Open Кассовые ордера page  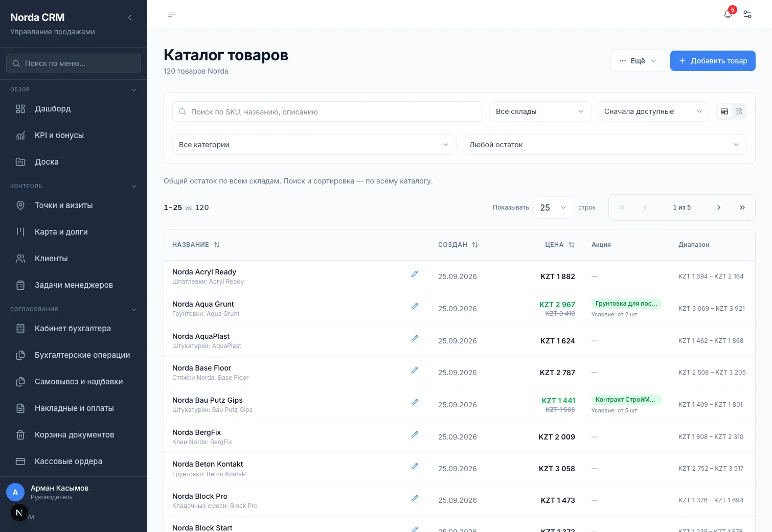pyautogui.click(x=74, y=461)
